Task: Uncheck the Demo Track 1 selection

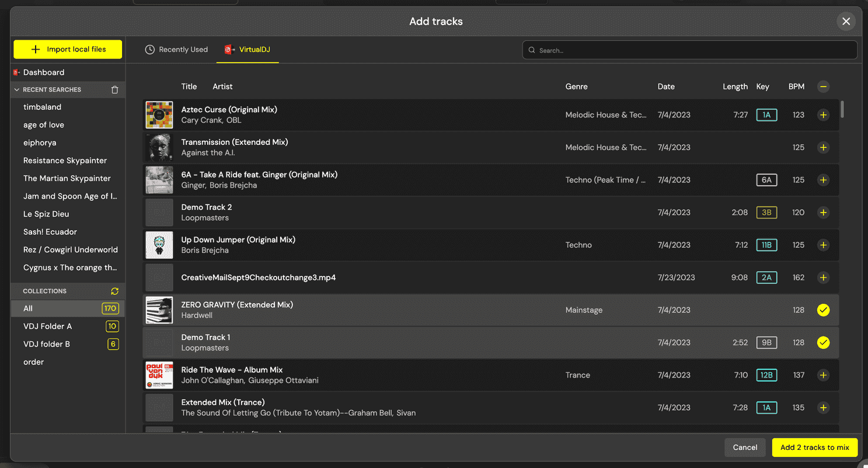Action: click(823, 343)
